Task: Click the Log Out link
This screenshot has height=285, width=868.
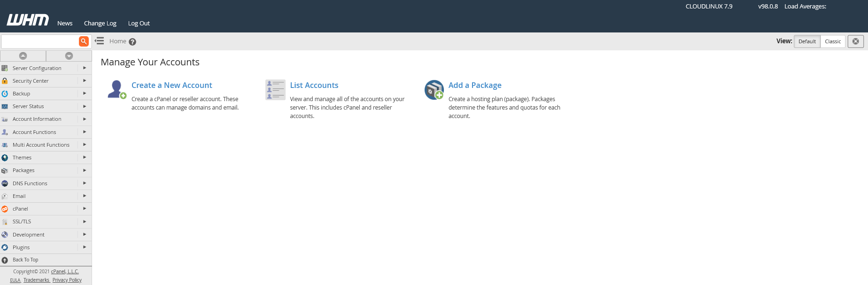Action: [139, 24]
